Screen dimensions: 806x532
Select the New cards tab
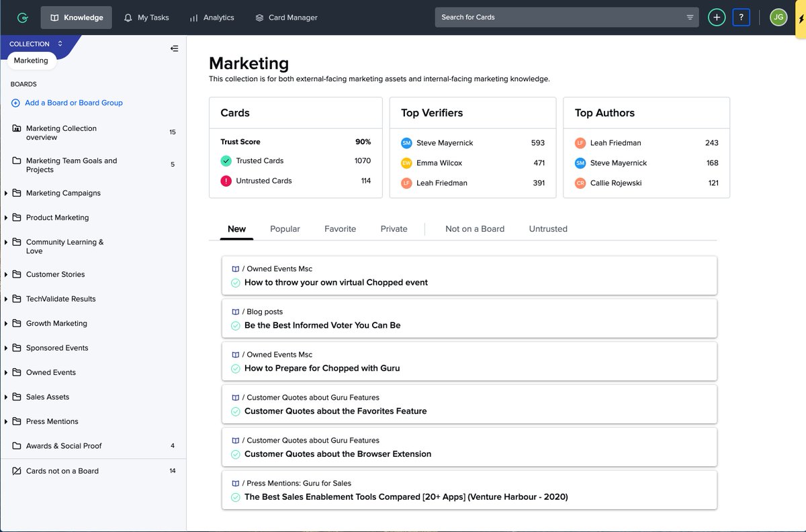click(236, 229)
